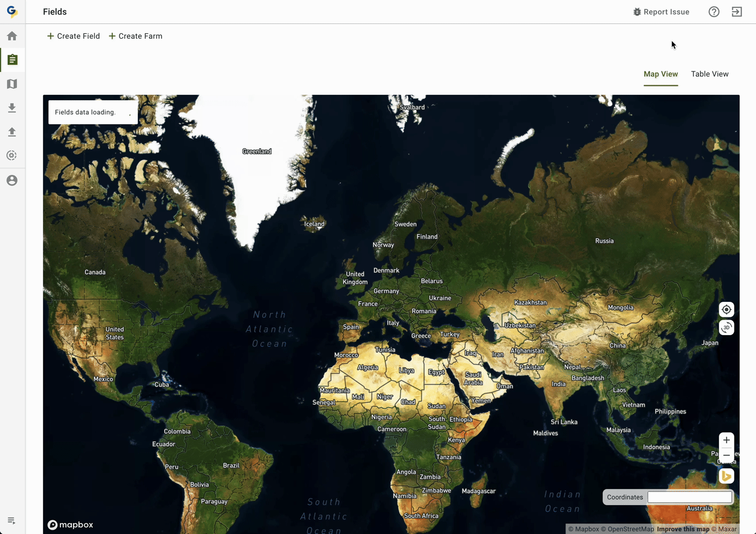Zoom in on the map
The height and width of the screenshot is (534, 756).
coord(726,440)
